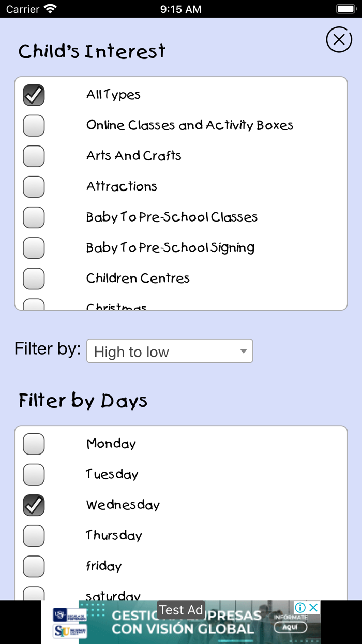This screenshot has height=644, width=362.
Task: Enable the friday filter option
Action: [x=33, y=566]
